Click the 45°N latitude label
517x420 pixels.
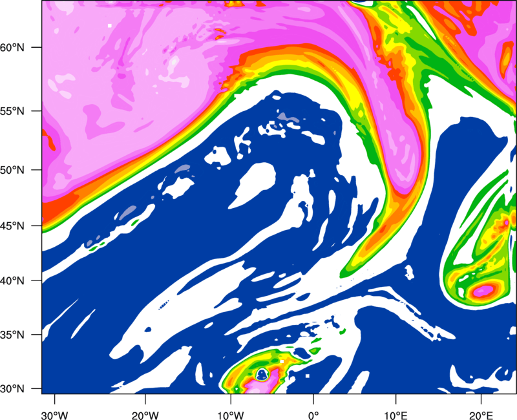12,226
